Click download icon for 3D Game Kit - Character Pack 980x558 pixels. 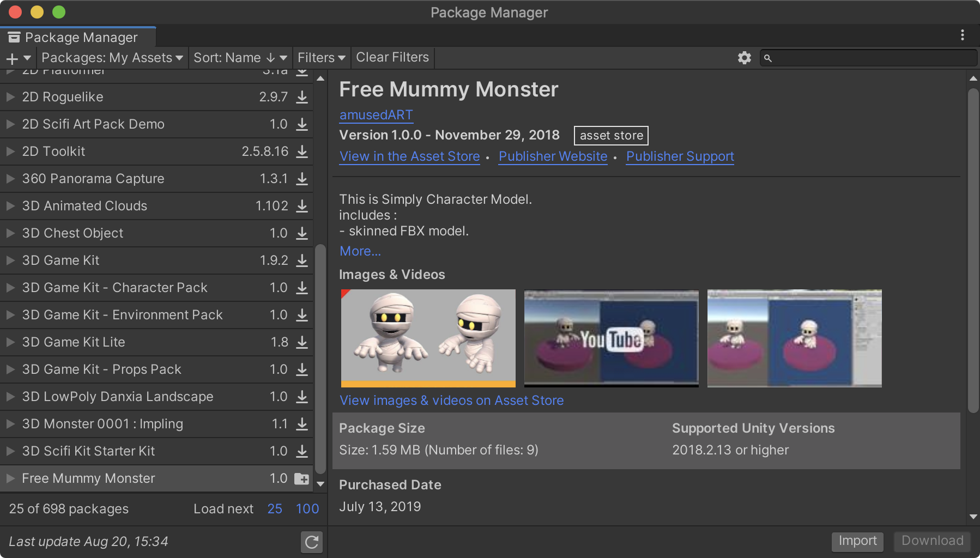click(302, 288)
